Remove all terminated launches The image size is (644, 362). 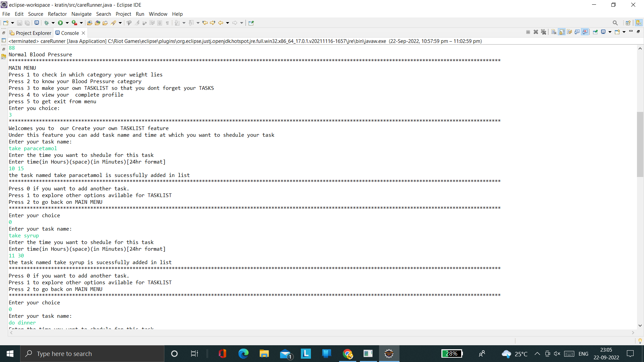[544, 32]
